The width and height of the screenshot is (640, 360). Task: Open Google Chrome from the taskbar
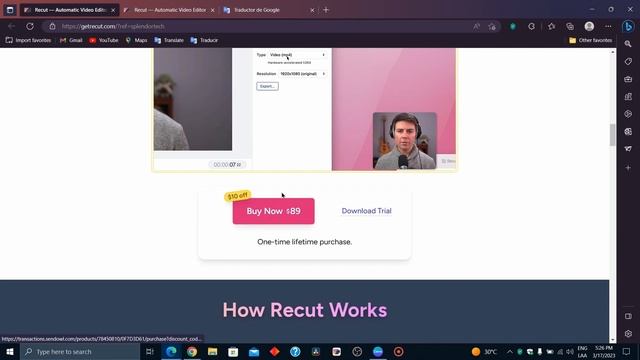pos(192,351)
